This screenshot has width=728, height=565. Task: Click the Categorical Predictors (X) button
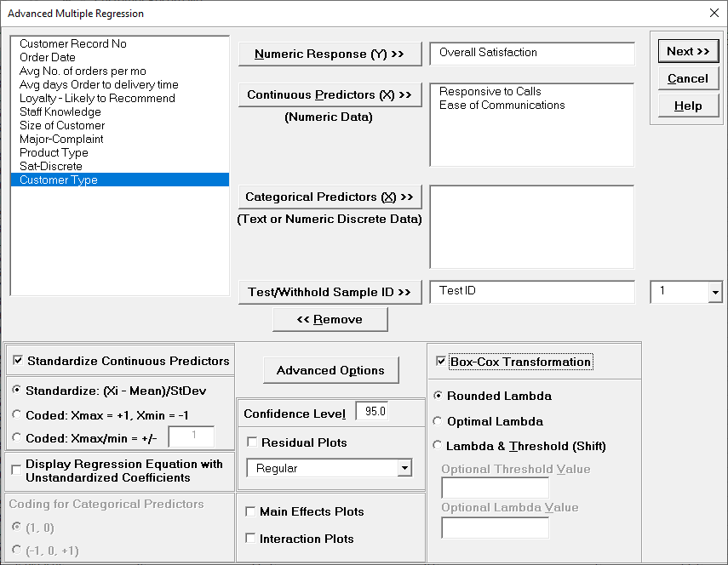tap(330, 197)
